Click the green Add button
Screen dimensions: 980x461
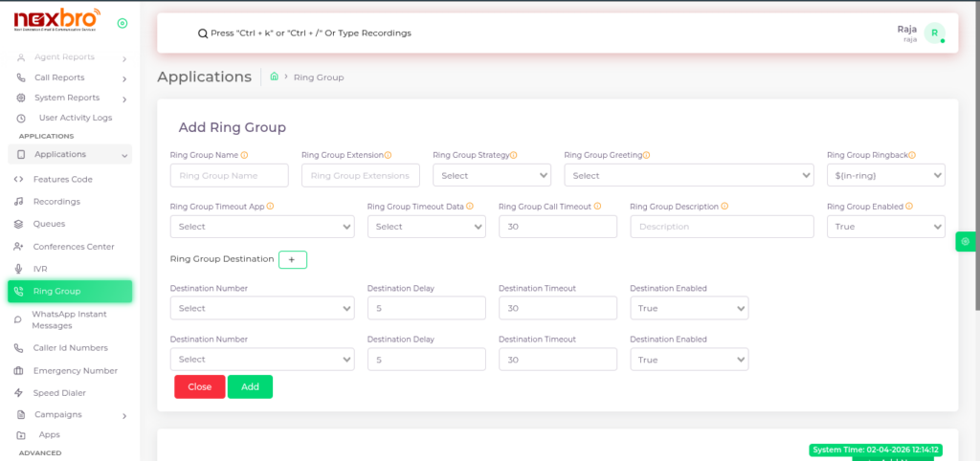250,386
